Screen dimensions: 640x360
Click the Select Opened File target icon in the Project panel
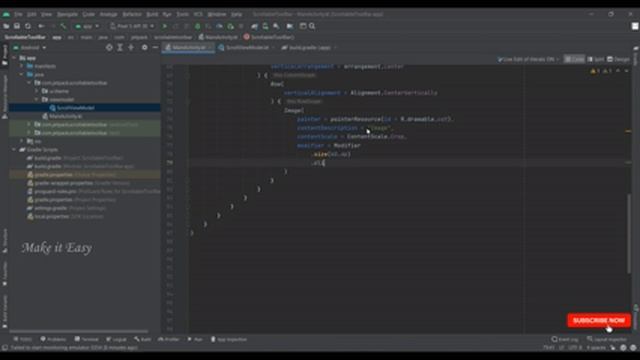click(109, 48)
